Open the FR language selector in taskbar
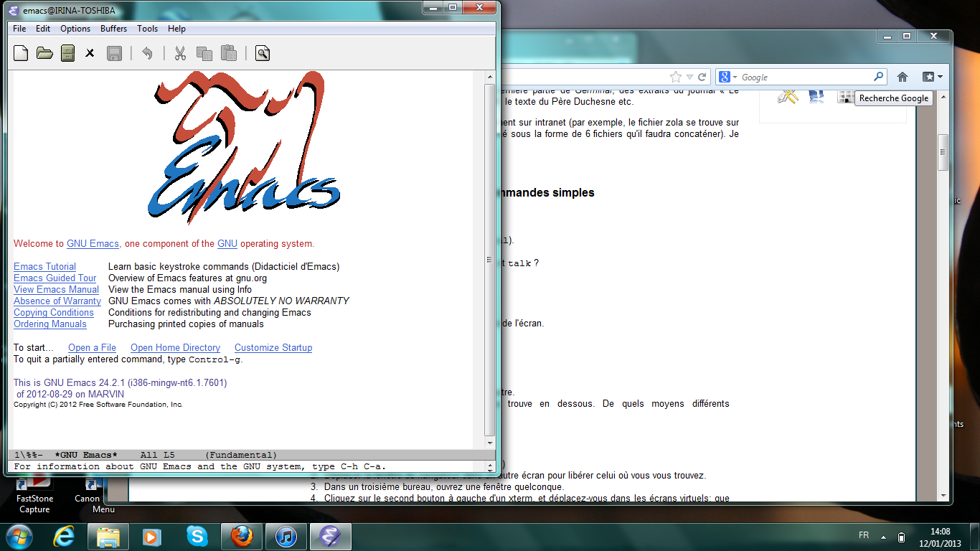The image size is (980, 551). (864, 536)
